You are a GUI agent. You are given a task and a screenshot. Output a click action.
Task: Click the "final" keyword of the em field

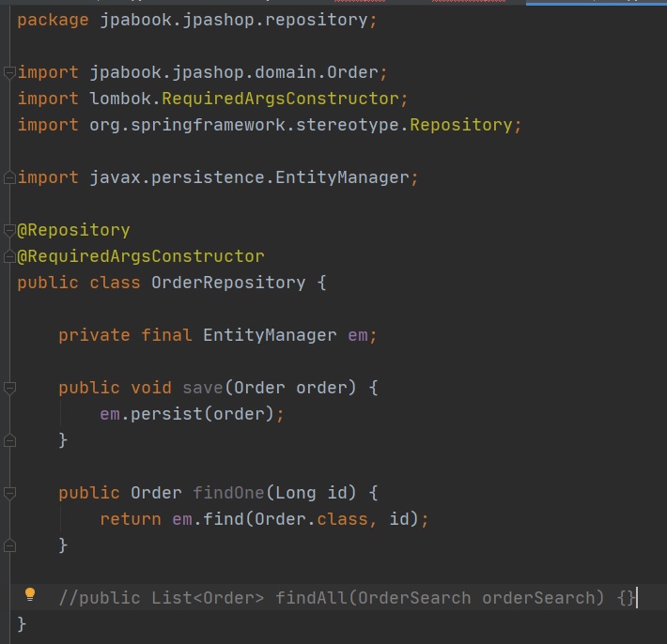[x=166, y=335]
